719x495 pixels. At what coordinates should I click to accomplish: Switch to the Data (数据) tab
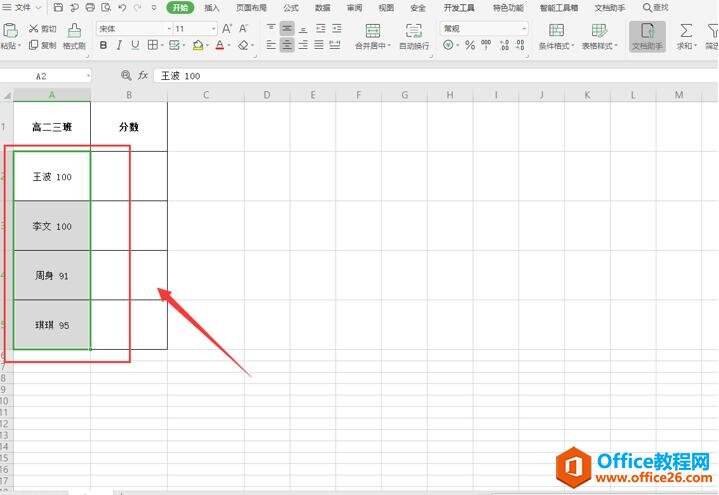click(323, 8)
